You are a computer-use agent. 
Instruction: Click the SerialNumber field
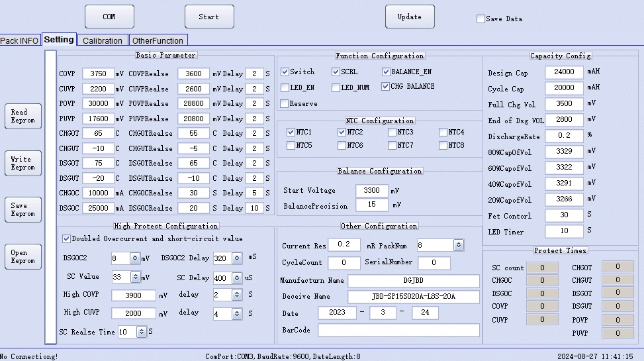coord(434,263)
